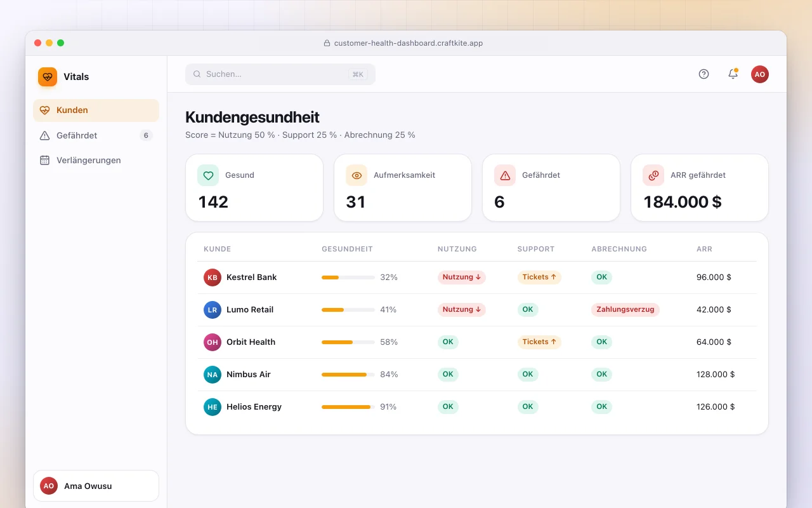The width and height of the screenshot is (812, 508).
Task: Open the Gefährdet sidebar item
Action: 96,135
